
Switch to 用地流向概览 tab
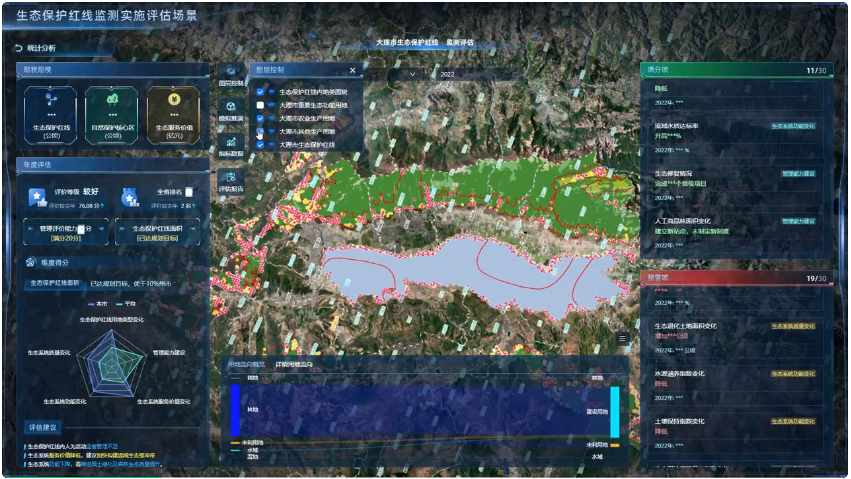coord(247,364)
